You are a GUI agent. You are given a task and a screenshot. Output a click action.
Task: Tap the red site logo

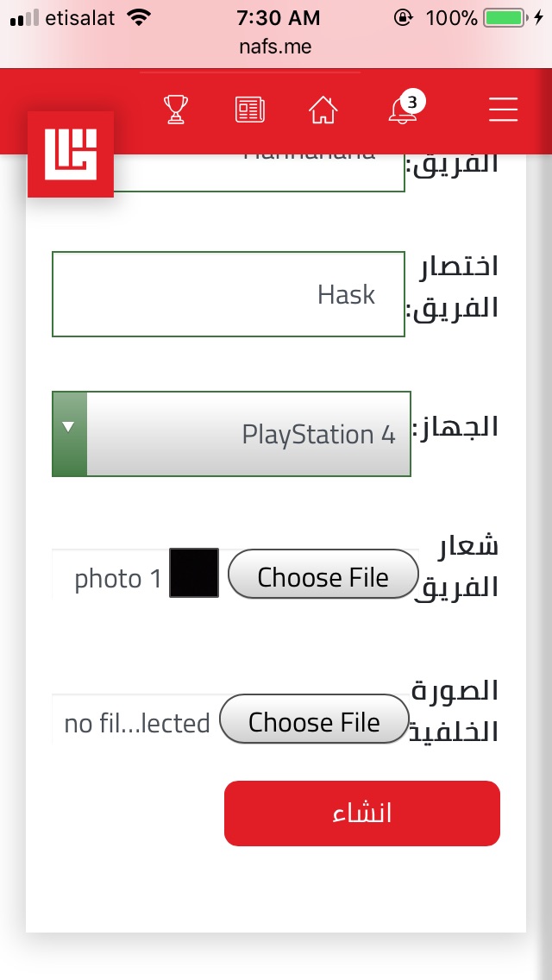(x=71, y=154)
